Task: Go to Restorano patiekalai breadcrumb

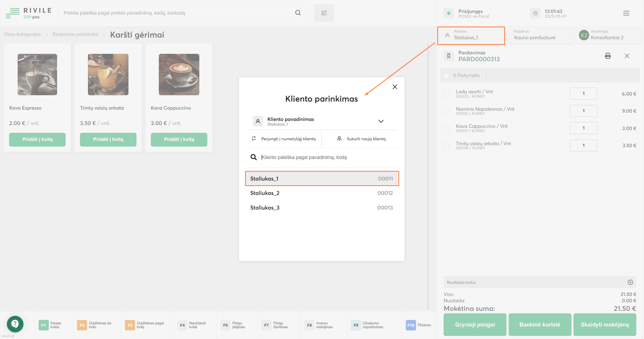Action: 75,34
